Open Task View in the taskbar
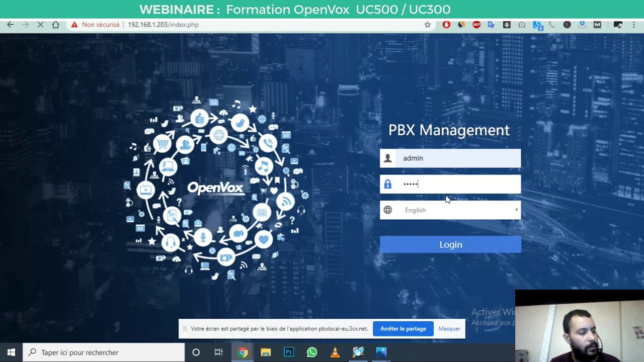The width and height of the screenshot is (644, 362). pos(219,352)
